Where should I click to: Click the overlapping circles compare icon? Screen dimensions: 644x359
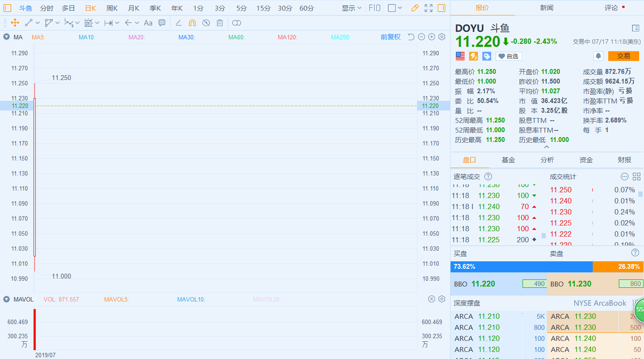point(237,23)
